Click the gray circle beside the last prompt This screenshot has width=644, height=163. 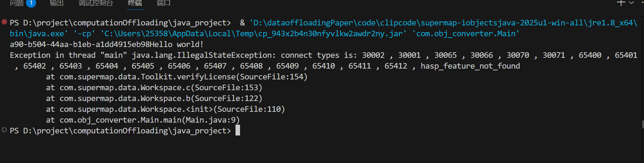click(x=4, y=130)
